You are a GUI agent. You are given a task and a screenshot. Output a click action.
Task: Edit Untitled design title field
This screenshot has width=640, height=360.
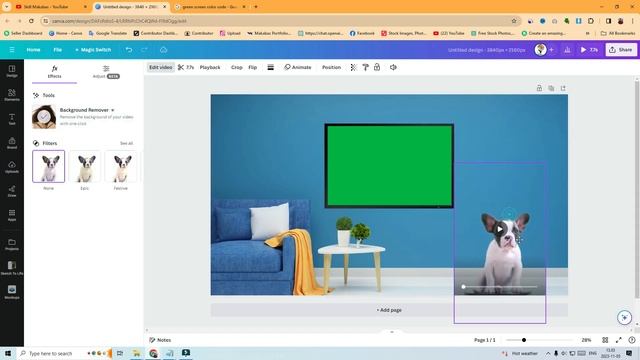coord(487,50)
